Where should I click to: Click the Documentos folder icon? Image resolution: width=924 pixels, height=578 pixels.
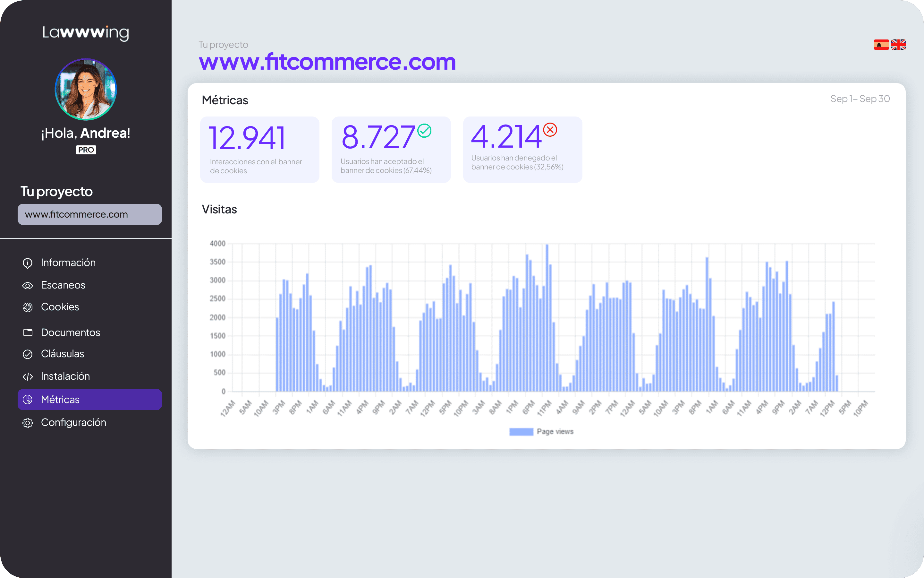click(28, 332)
